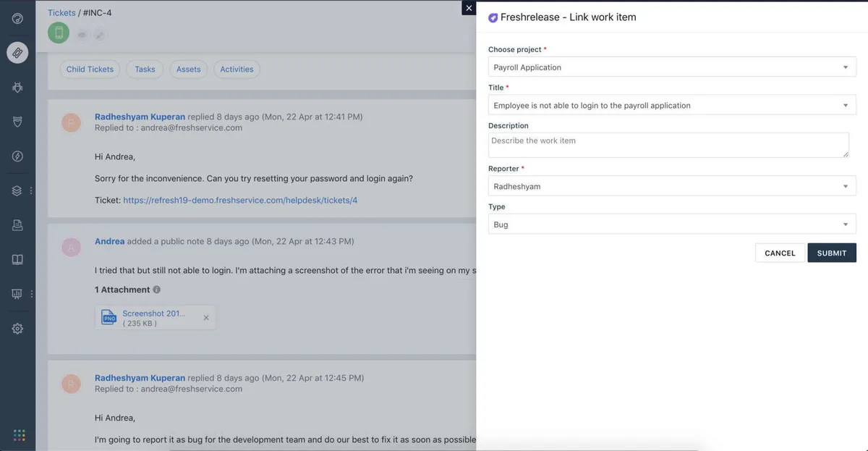
Task: Open the Problems bug icon in sidebar
Action: pyautogui.click(x=17, y=87)
